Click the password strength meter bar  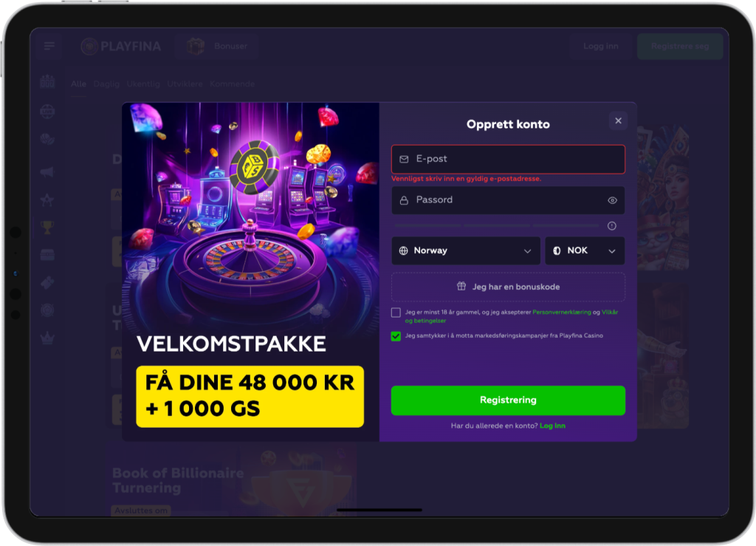(497, 225)
